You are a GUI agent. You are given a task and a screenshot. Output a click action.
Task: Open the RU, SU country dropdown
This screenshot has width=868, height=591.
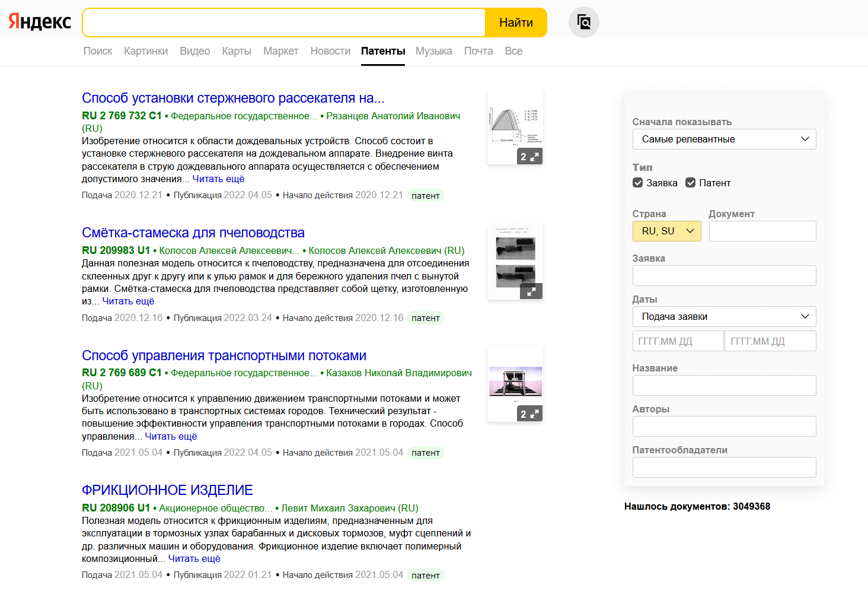coord(667,231)
